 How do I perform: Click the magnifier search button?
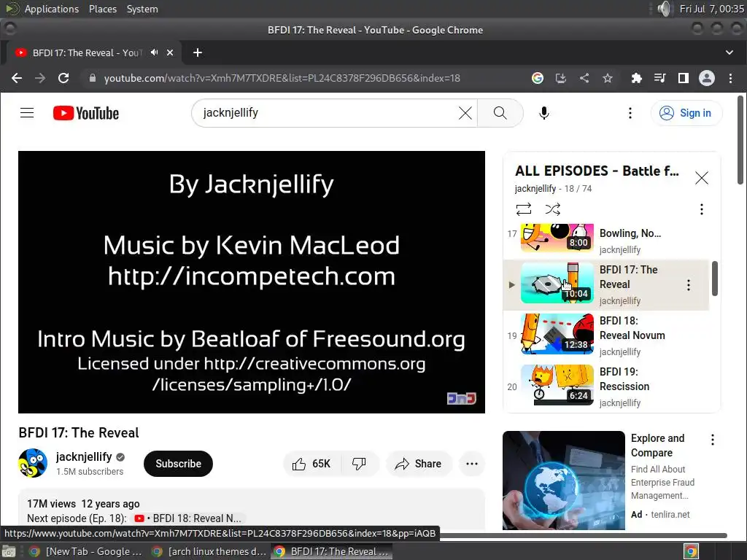pyautogui.click(x=500, y=113)
